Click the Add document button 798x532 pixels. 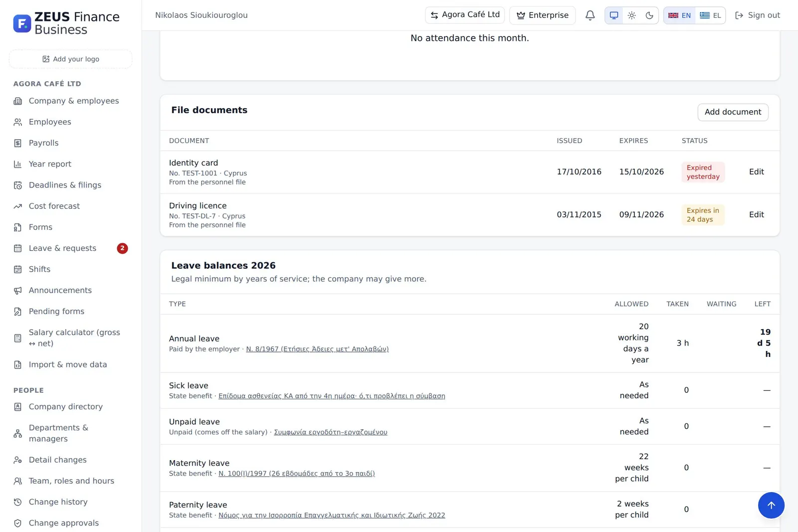pyautogui.click(x=733, y=112)
